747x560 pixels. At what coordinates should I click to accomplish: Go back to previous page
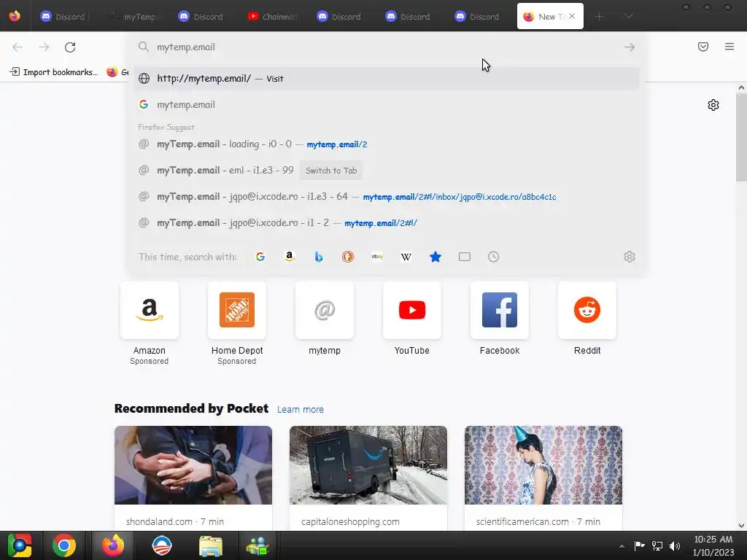click(18, 47)
